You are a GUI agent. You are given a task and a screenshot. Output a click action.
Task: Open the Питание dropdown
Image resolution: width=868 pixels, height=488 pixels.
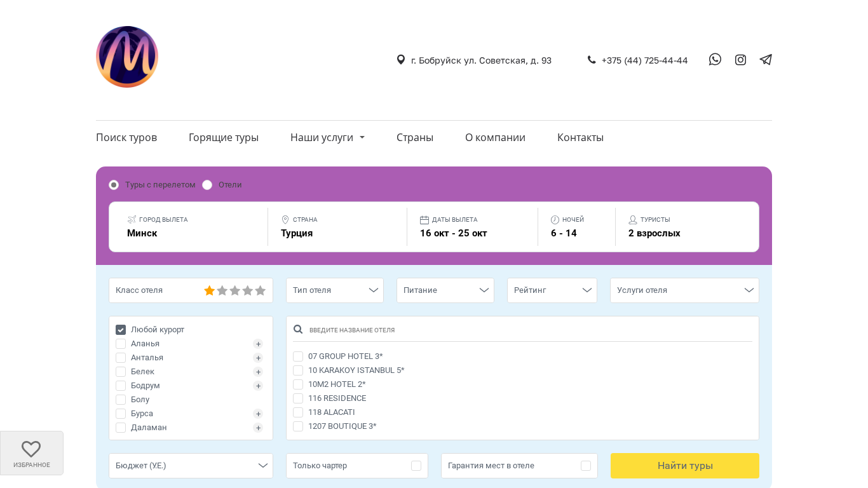[x=445, y=290]
